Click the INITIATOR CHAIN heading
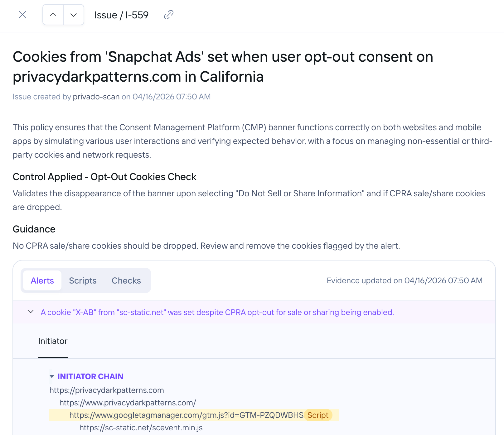 coord(90,376)
